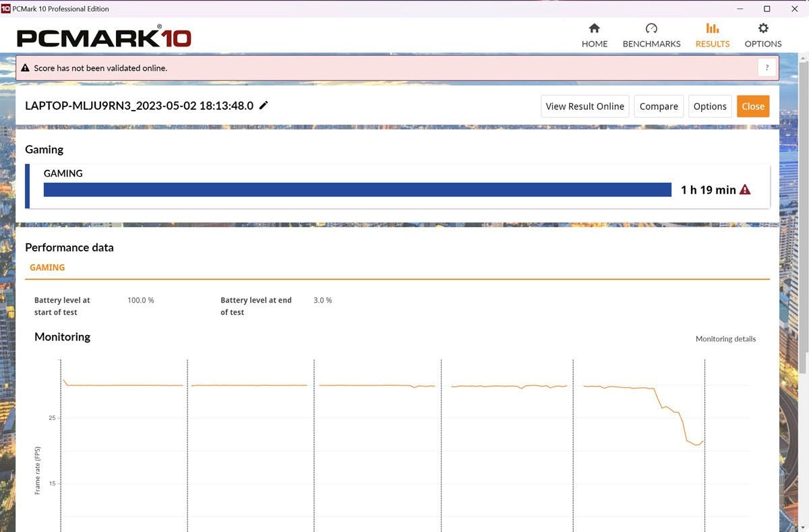Click PCMark 10 app icon in title bar
Image resolution: width=809 pixels, height=532 pixels.
[6, 9]
